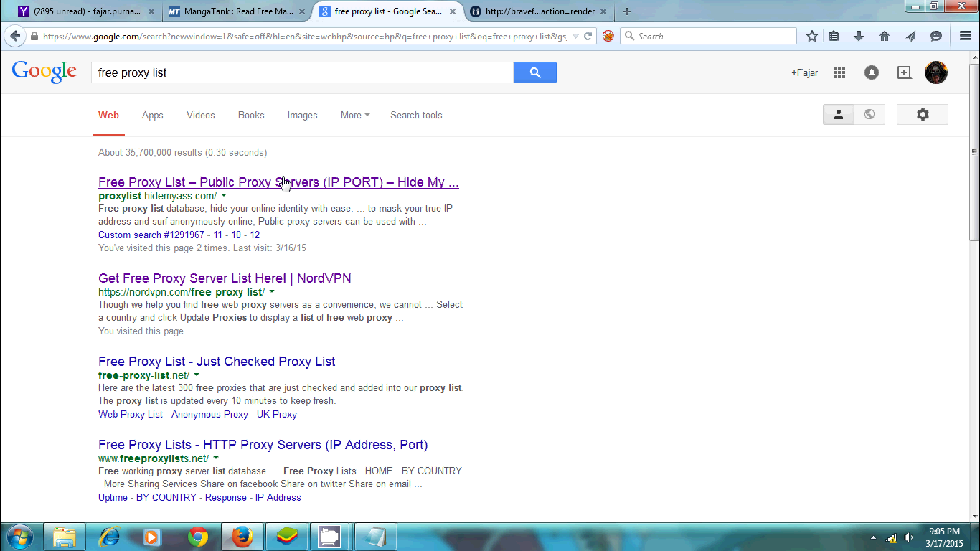Switch to Images results
The height and width of the screenshot is (551, 980).
pos(303,115)
